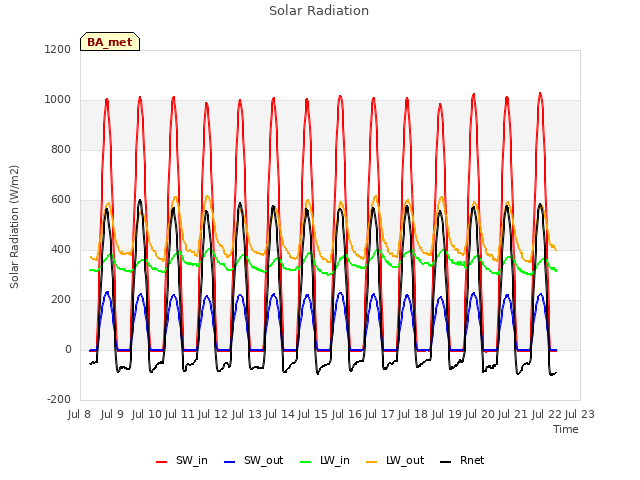Click the Jul 23 x-axis label
This screenshot has width=640, height=480.
pos(580,415)
